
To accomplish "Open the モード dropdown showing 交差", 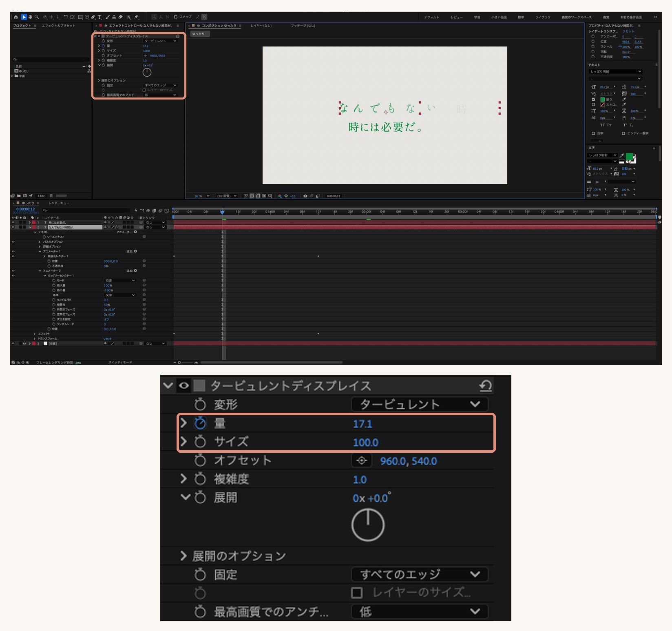I will 120,281.
